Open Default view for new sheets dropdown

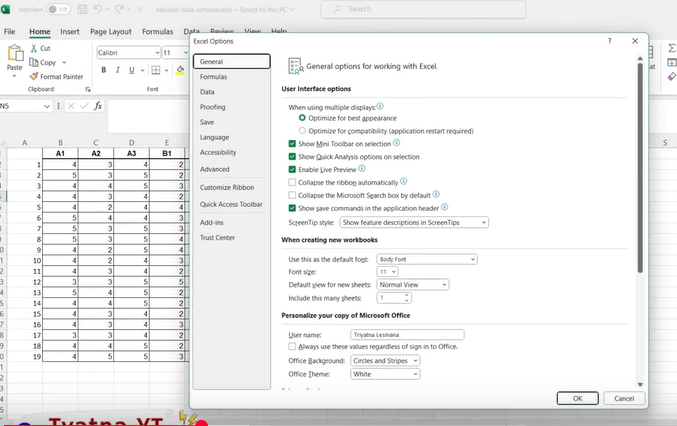[412, 285]
